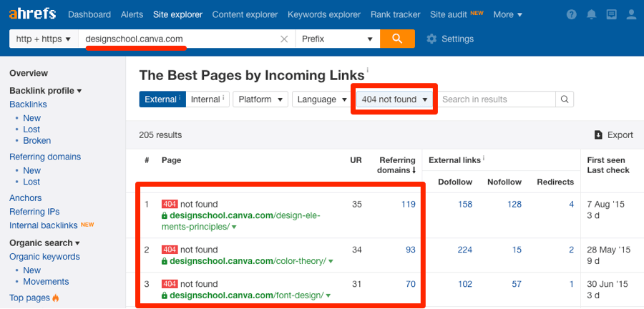Image resolution: width=644 pixels, height=309 pixels.
Task: Click Lost under Backlinks in sidebar
Action: point(31,129)
